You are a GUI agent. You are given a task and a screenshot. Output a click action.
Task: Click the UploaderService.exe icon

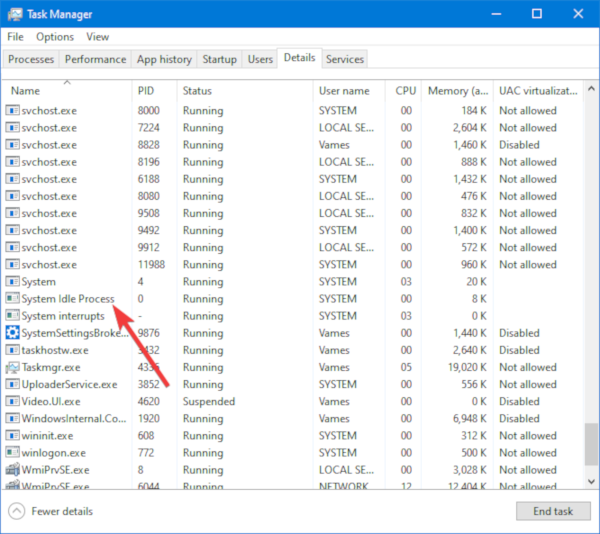point(12,384)
